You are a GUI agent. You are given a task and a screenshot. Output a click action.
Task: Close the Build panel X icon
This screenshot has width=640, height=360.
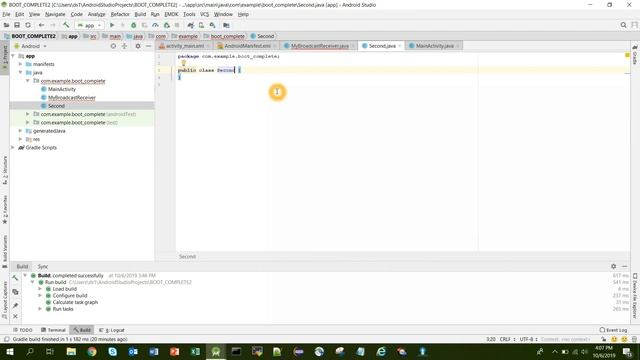[15, 316]
